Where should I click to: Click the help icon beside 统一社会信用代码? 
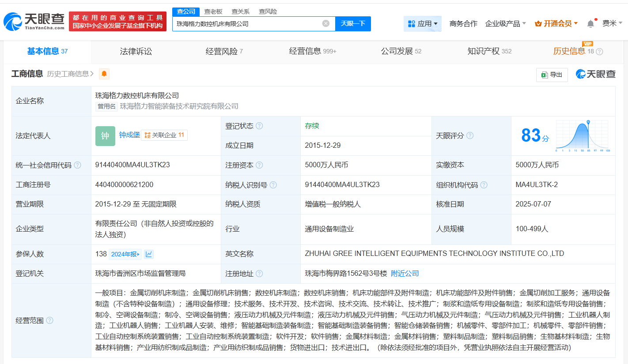point(78,165)
